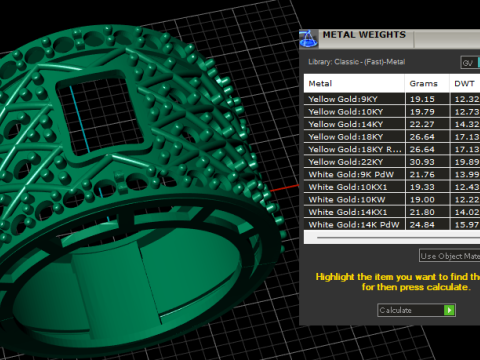Open the GV dropdown
This screenshot has height=360, width=480.
click(x=470, y=63)
